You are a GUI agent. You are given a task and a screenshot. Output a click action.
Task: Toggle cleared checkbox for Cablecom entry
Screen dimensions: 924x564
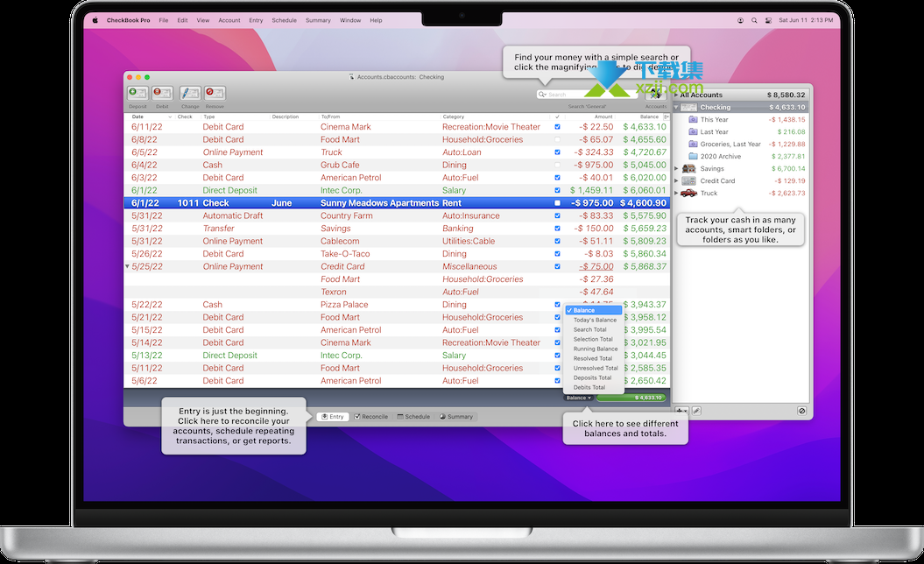pos(557,241)
